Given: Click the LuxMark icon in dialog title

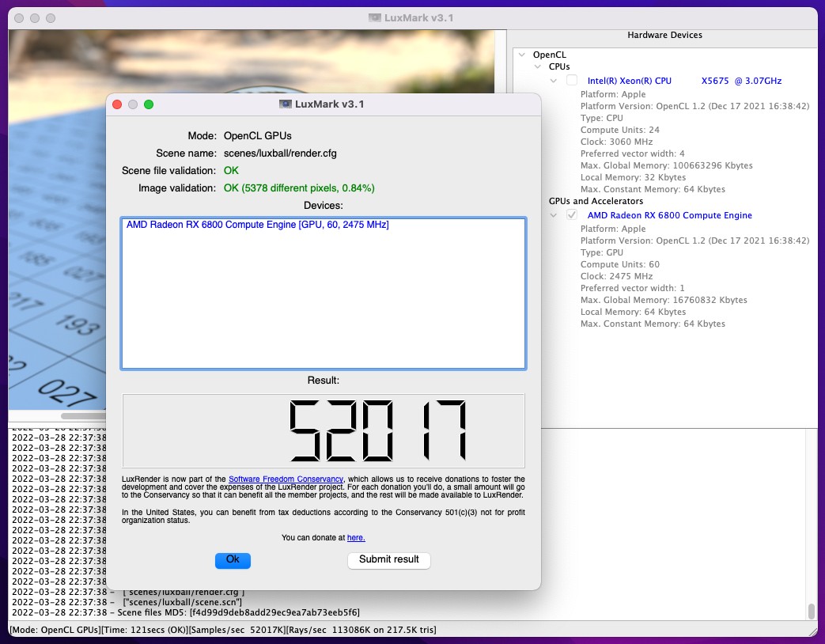Looking at the screenshot, I should coord(286,104).
